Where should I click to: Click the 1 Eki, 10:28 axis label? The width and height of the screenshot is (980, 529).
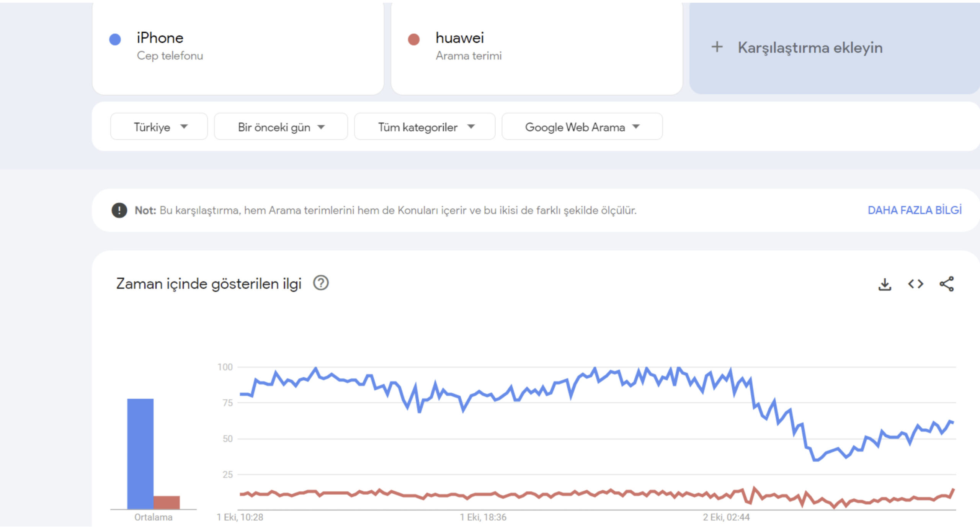pos(240,517)
